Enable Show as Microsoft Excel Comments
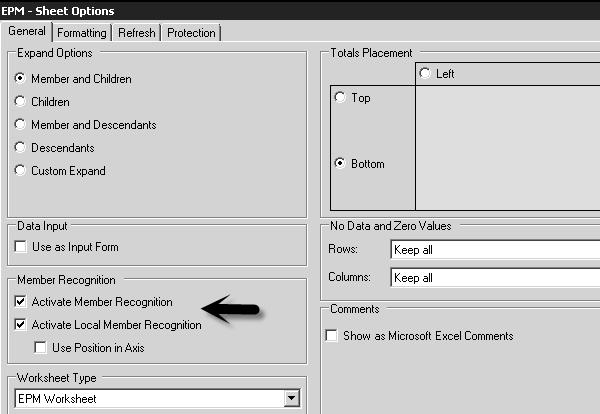This screenshot has width=600, height=414. coord(332,336)
